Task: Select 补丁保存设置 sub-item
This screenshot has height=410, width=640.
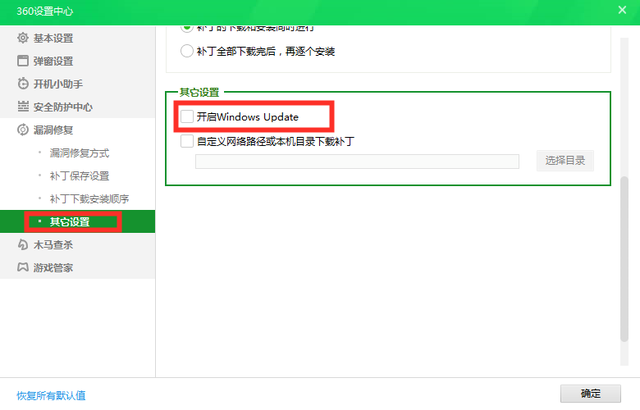Action: coord(79,176)
